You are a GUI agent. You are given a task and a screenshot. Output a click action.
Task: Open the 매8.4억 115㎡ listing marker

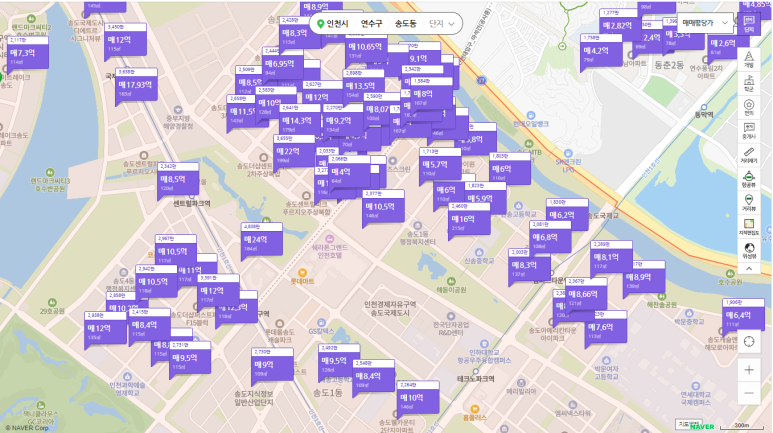point(150,325)
